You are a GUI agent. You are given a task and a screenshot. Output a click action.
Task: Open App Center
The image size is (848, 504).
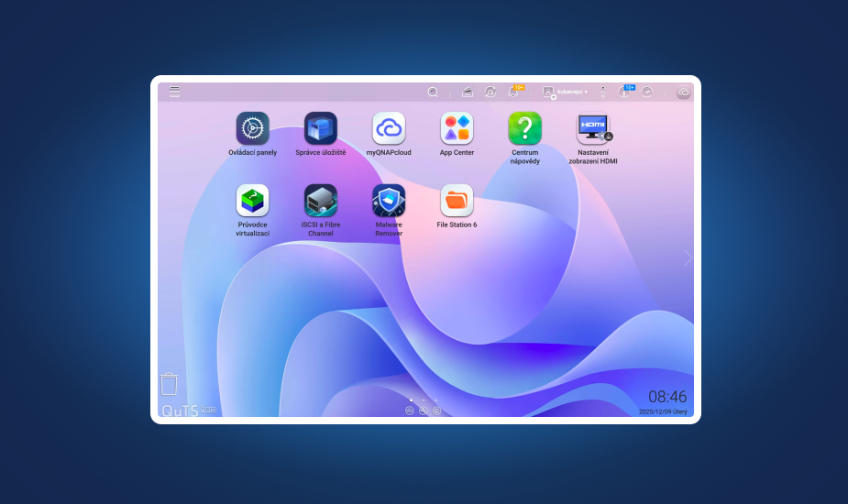tap(457, 128)
